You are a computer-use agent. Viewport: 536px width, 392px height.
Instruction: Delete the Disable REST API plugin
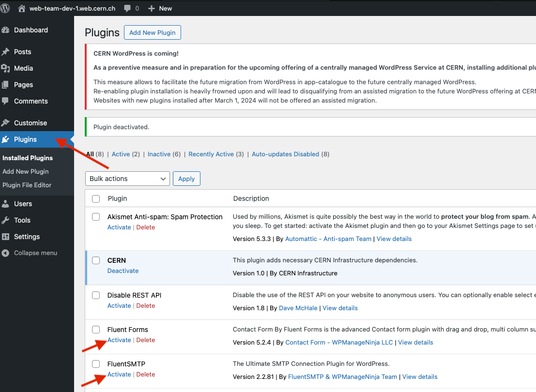coord(146,305)
